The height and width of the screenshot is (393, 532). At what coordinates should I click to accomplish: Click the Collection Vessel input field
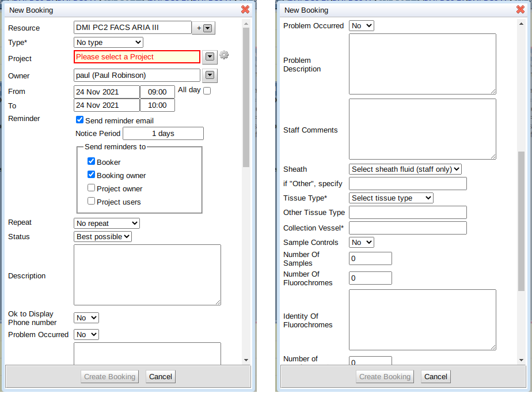(x=408, y=228)
